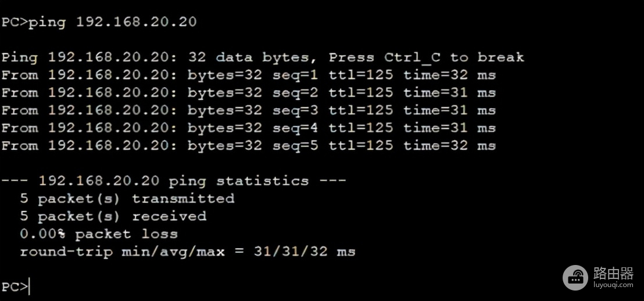
Task: Select the seq=5 reply line
Action: 248,145
